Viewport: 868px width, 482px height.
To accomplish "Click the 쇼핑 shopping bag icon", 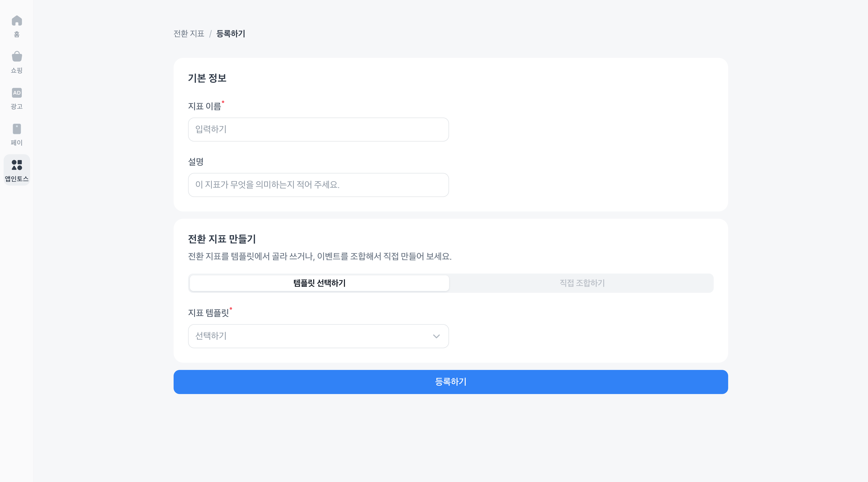I will tap(17, 57).
